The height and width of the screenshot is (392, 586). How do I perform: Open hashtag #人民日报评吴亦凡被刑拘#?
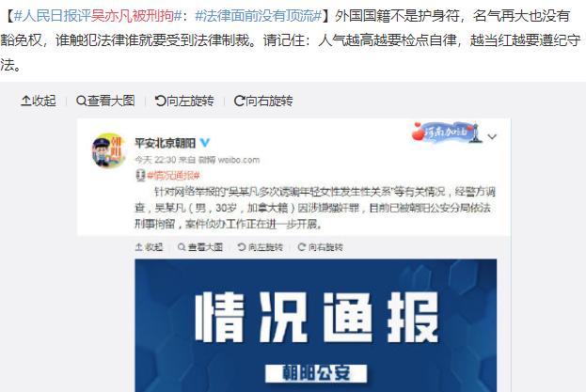tap(98, 16)
